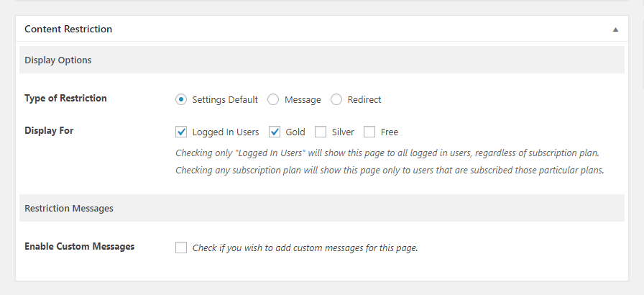Viewport: 644px width, 295px height.
Task: Click the 'Check if you wish' description text
Action: 305,248
